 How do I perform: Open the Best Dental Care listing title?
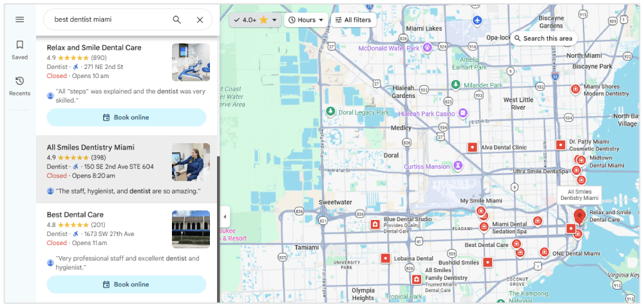point(75,215)
